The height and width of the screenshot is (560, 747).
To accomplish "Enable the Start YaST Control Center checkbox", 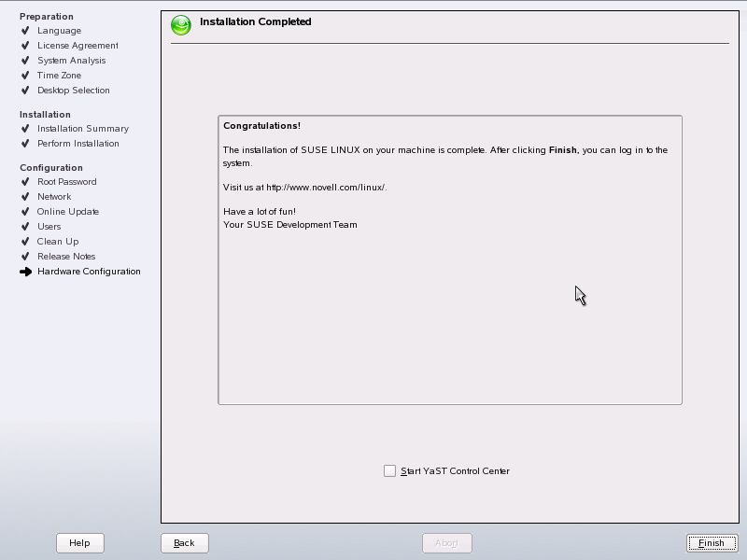I will (389, 471).
